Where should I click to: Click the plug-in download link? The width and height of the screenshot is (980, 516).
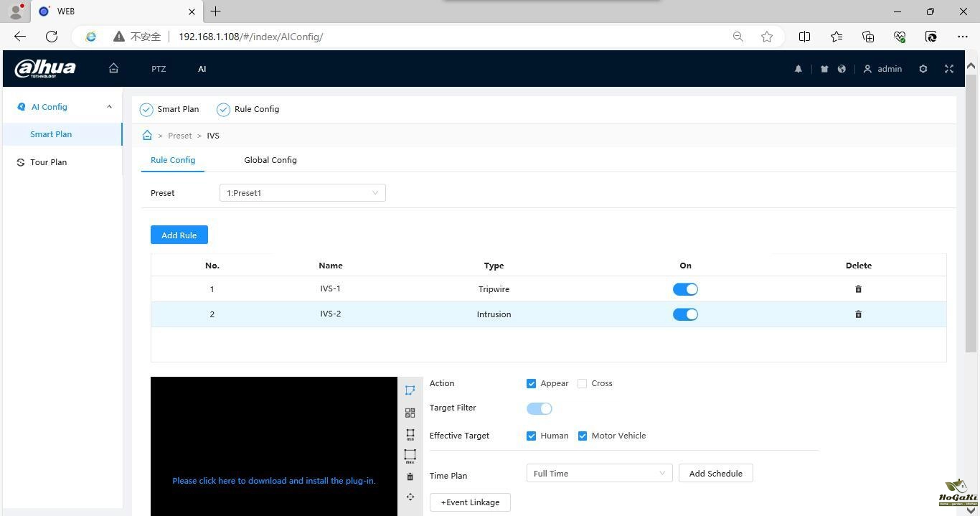pos(273,481)
